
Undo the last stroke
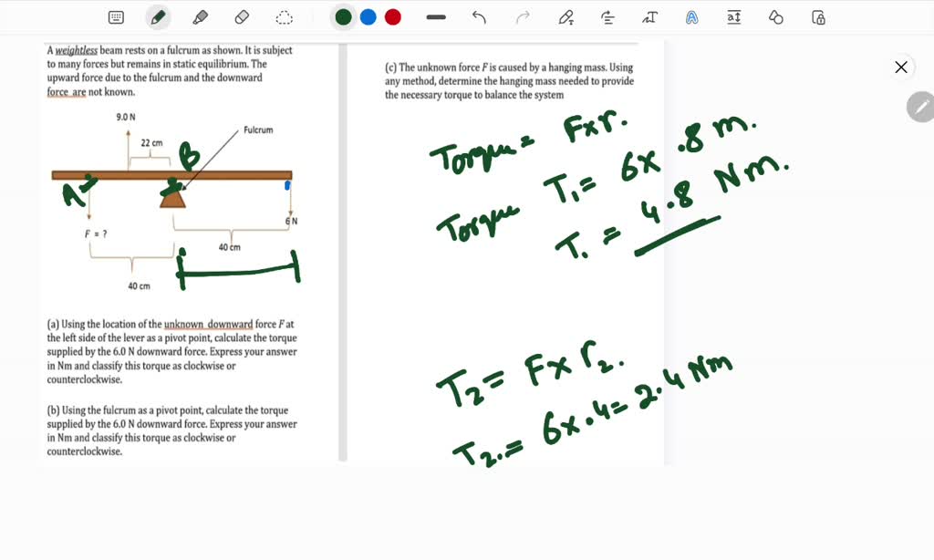(479, 17)
